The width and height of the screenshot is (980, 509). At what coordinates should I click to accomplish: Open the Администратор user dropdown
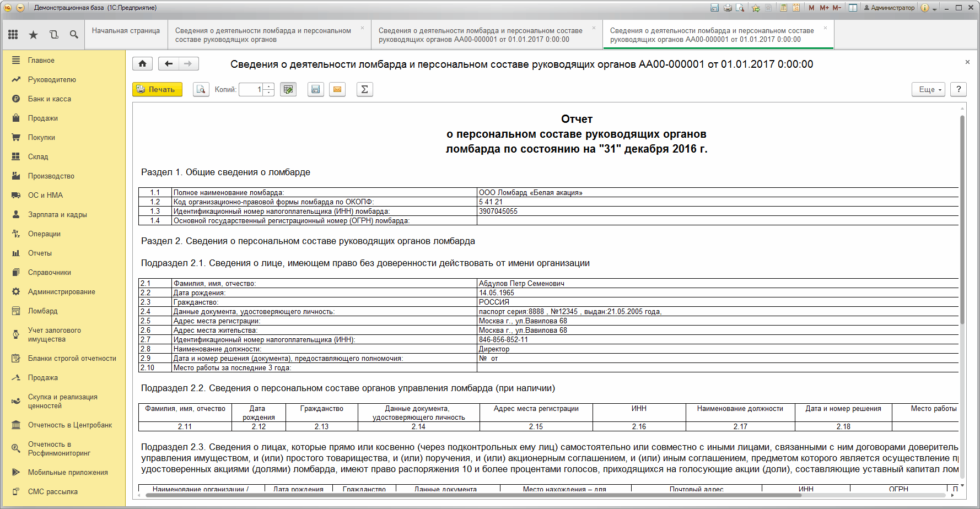[x=889, y=8]
